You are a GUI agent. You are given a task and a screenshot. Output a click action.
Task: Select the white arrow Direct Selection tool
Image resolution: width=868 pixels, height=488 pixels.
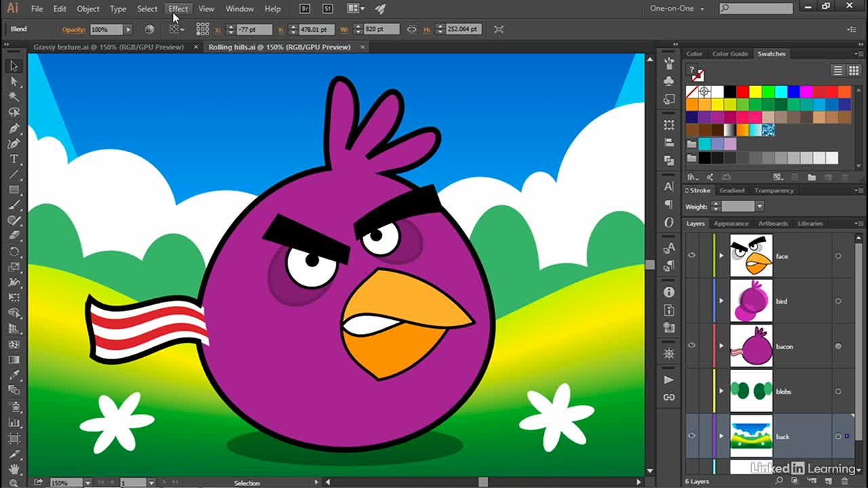[14, 81]
